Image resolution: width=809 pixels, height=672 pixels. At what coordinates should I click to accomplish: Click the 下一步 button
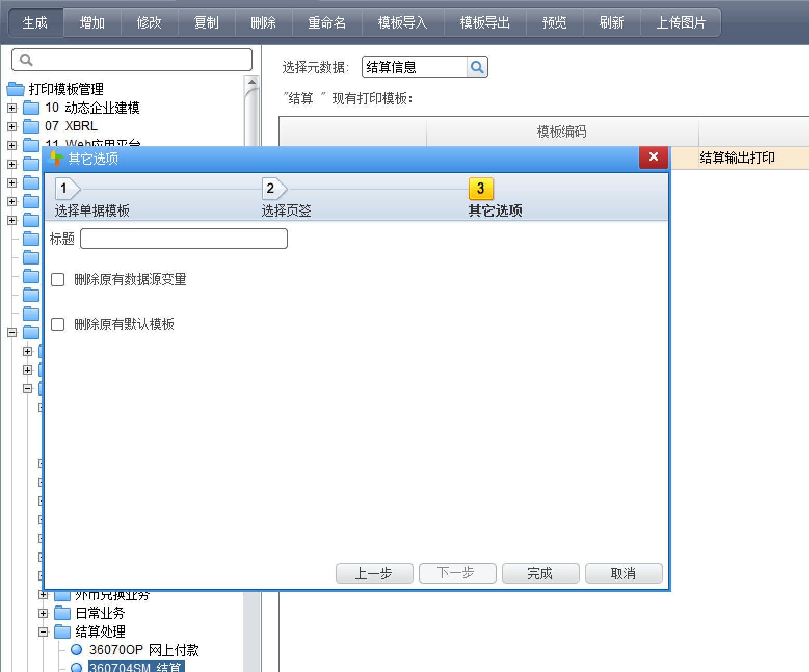[x=457, y=573]
